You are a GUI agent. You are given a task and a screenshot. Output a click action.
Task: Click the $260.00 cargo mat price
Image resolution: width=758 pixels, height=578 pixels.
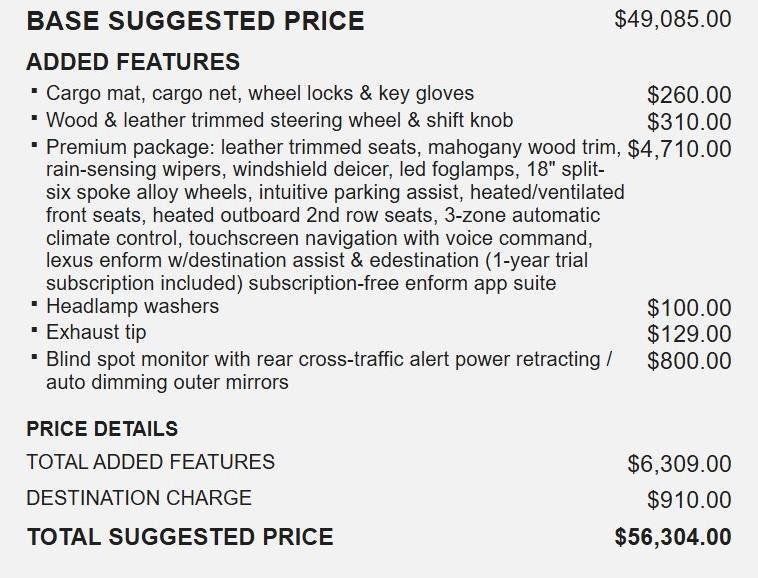click(x=689, y=96)
